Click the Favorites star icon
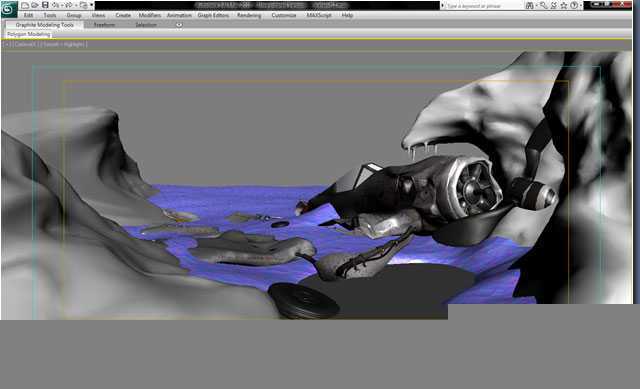Screen dimensions: 640x389 click(564, 5)
